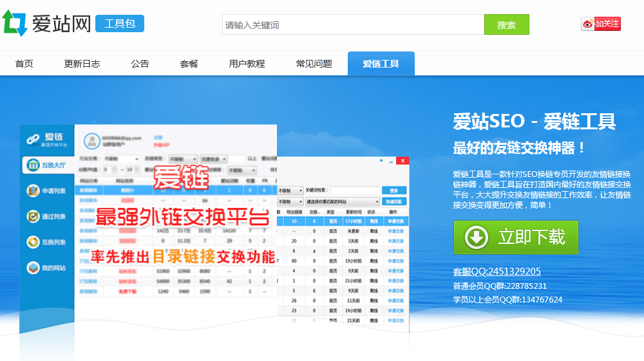Select 我的网站 layers icon in banner app
Viewport: 644px width, 361px height.
[33, 268]
